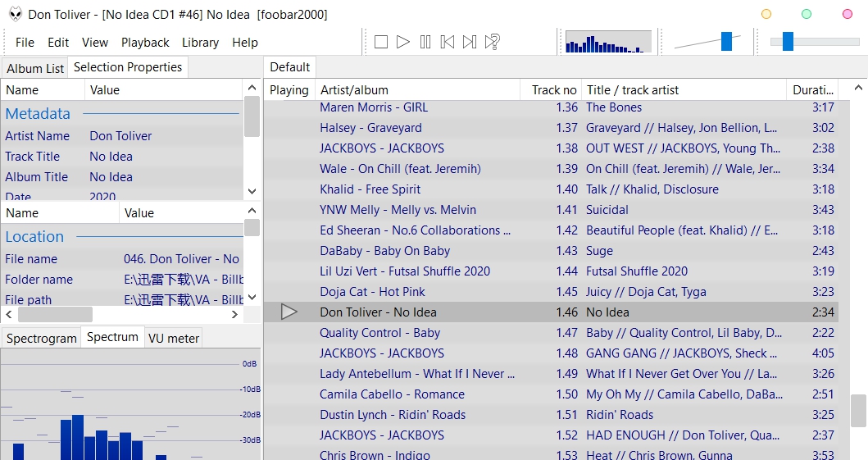868x460 pixels.
Task: Select Lil Uzi Vert Futsal Shuffle row
Action: tap(551, 271)
